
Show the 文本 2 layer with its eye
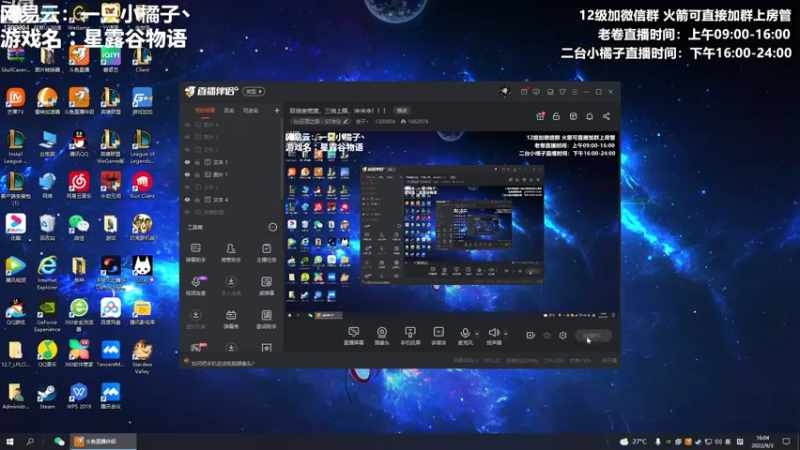[x=187, y=187]
